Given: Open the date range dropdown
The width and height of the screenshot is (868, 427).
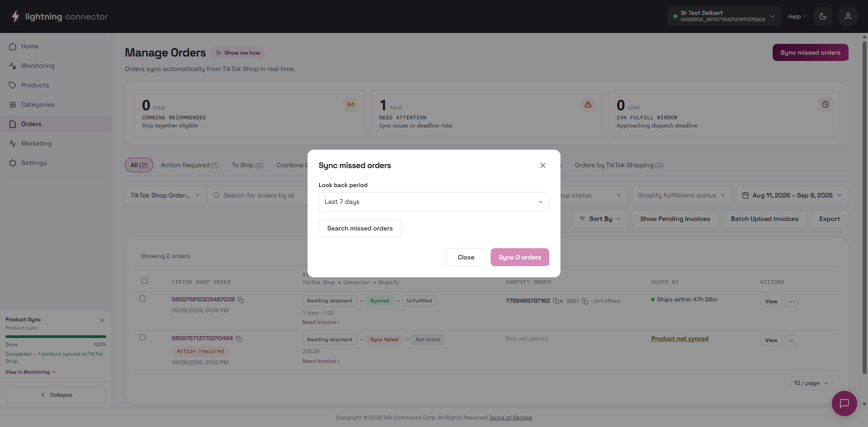Looking at the screenshot, I should pos(792,195).
